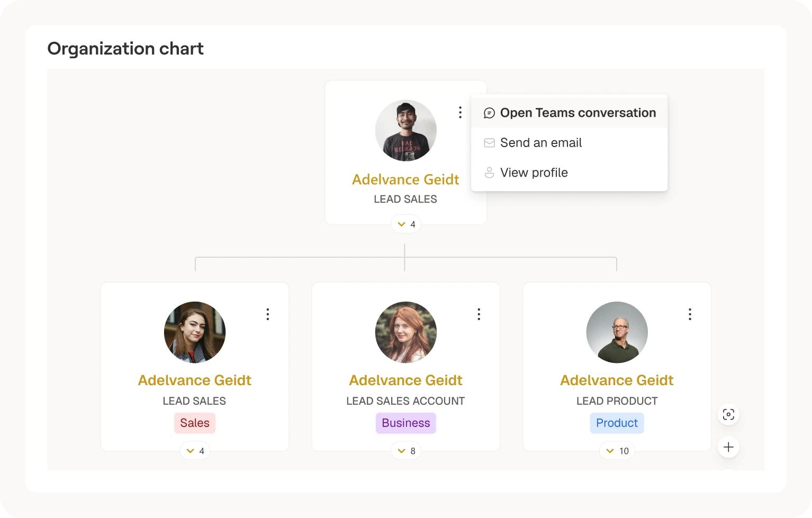
Task: Click Adelvance Geidt name on Lead Sales Account card
Action: (x=405, y=380)
